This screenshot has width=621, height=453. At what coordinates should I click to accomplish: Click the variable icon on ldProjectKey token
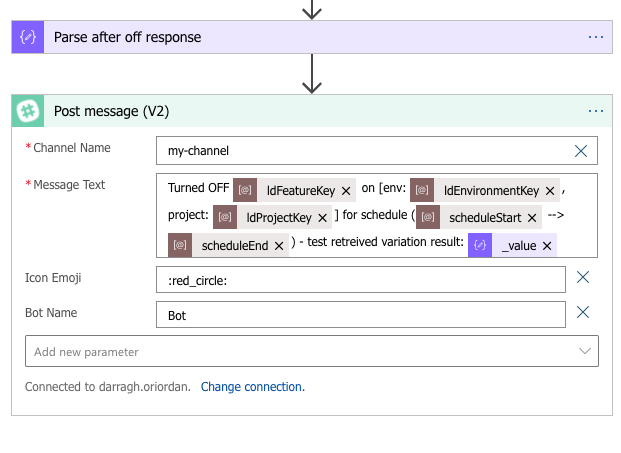[x=225, y=217]
